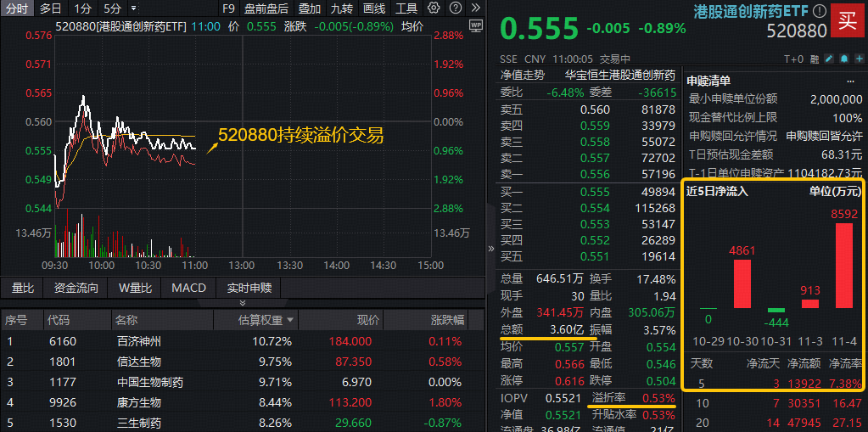The image size is (868, 432).
Task: Select the 5分 period tab
Action: [112, 8]
